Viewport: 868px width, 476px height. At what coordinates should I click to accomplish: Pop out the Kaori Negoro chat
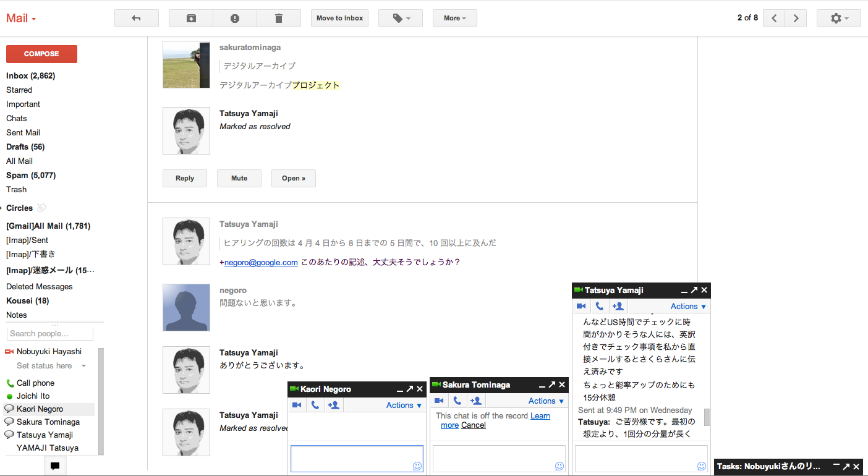point(409,389)
